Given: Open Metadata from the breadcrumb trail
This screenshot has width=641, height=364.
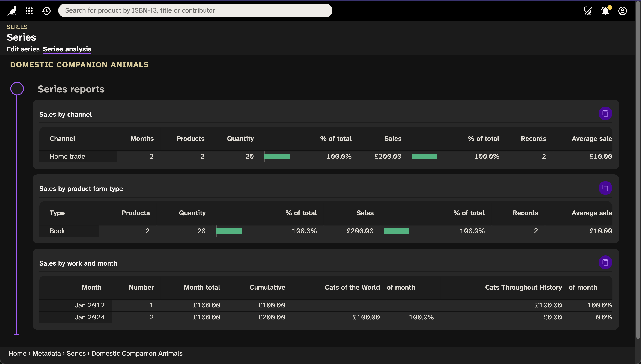Looking at the screenshot, I should click(46, 353).
